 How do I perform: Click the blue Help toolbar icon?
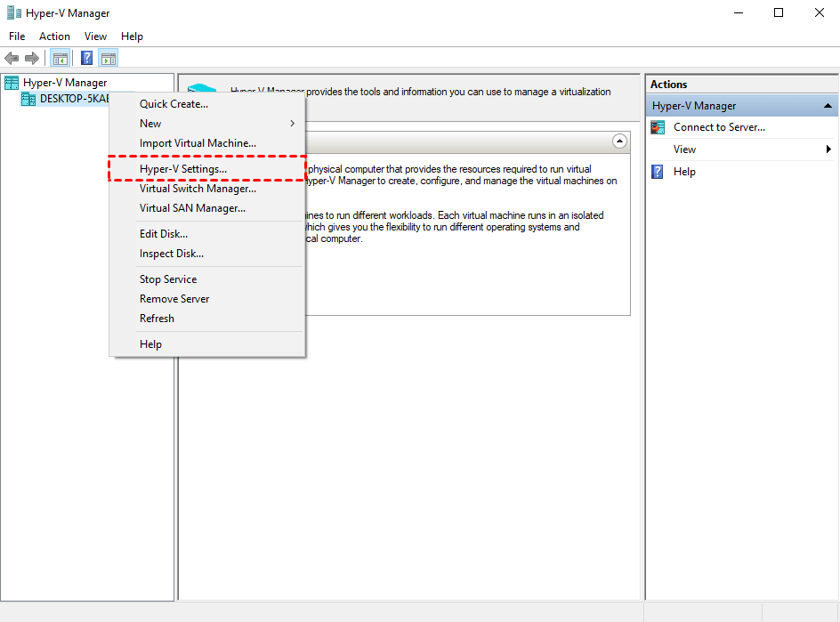[x=87, y=58]
